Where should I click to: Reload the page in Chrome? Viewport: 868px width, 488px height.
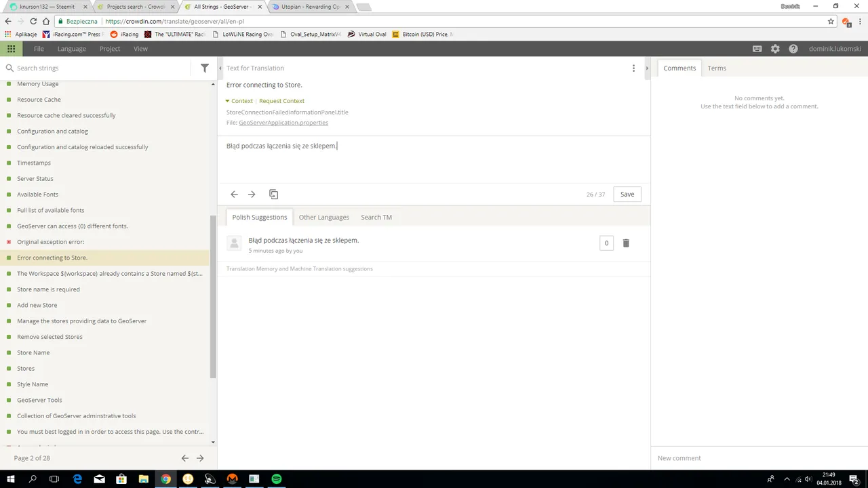point(33,21)
